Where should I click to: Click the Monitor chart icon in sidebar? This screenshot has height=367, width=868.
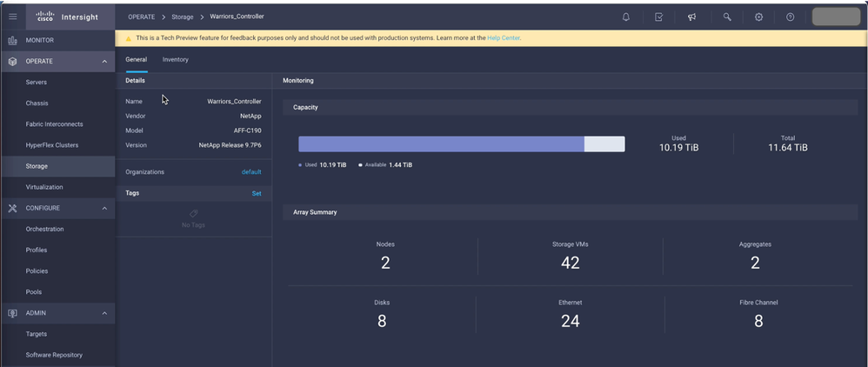(12, 40)
